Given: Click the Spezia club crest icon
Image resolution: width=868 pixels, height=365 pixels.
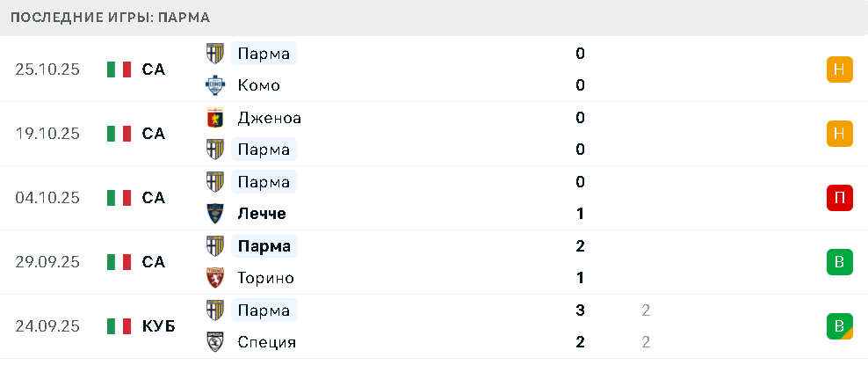Looking at the screenshot, I should pyautogui.click(x=215, y=342).
